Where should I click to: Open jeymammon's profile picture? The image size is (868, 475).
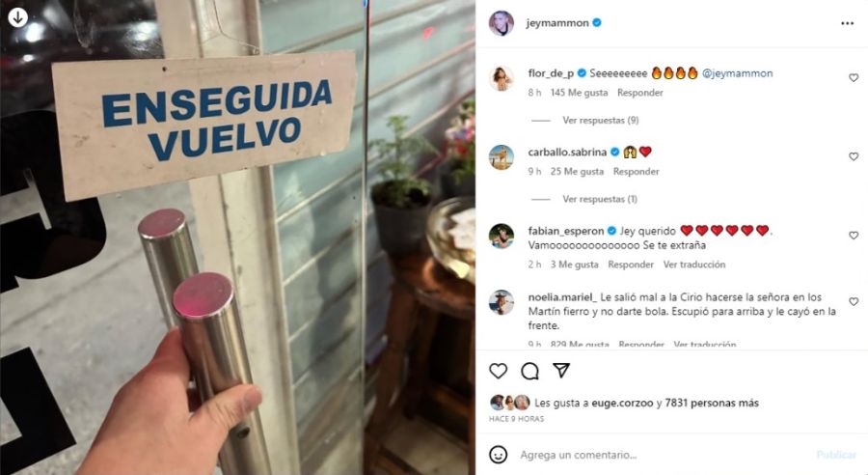501,23
